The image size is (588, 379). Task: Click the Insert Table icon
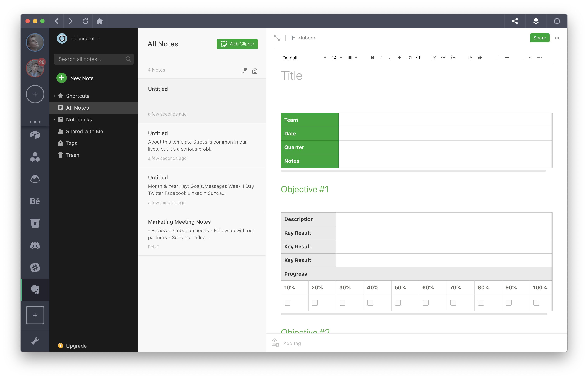(496, 57)
